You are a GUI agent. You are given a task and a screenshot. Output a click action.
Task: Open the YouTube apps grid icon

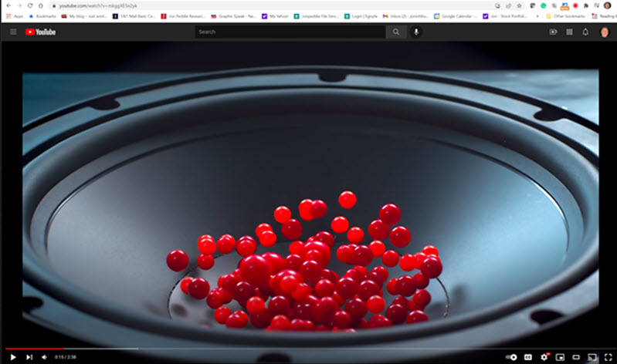tap(569, 32)
